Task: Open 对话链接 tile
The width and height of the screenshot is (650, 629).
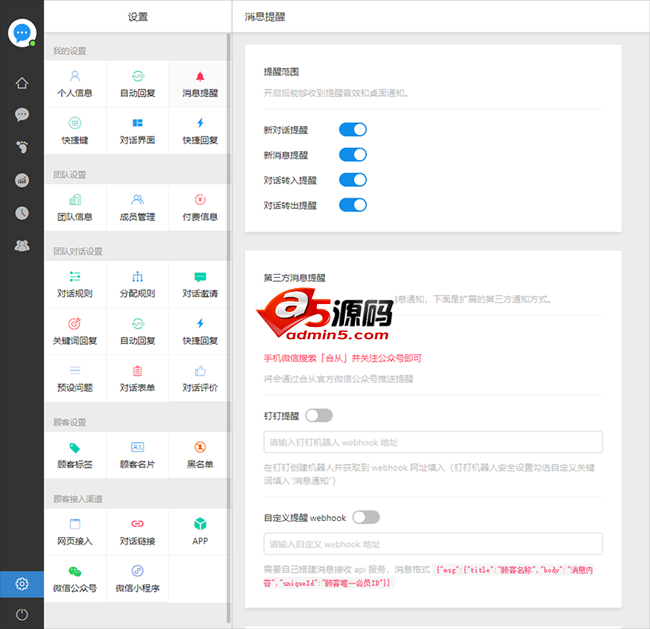Action: 138,532
